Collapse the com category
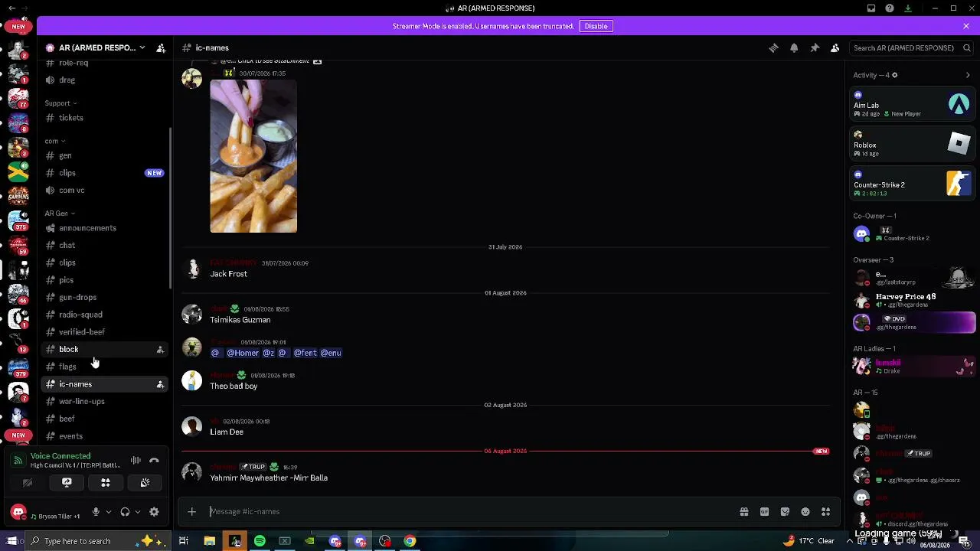The image size is (980, 551). click(x=54, y=141)
